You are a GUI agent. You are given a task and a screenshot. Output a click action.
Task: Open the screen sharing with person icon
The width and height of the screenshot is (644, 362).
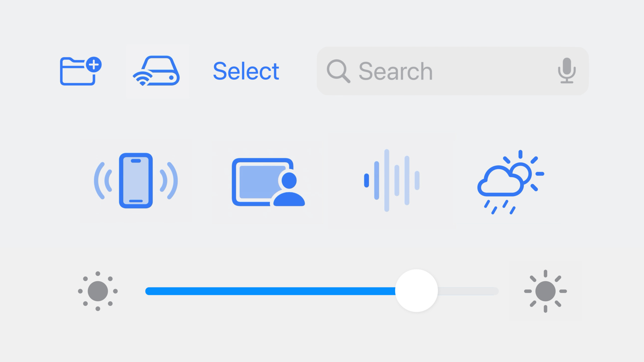268,182
